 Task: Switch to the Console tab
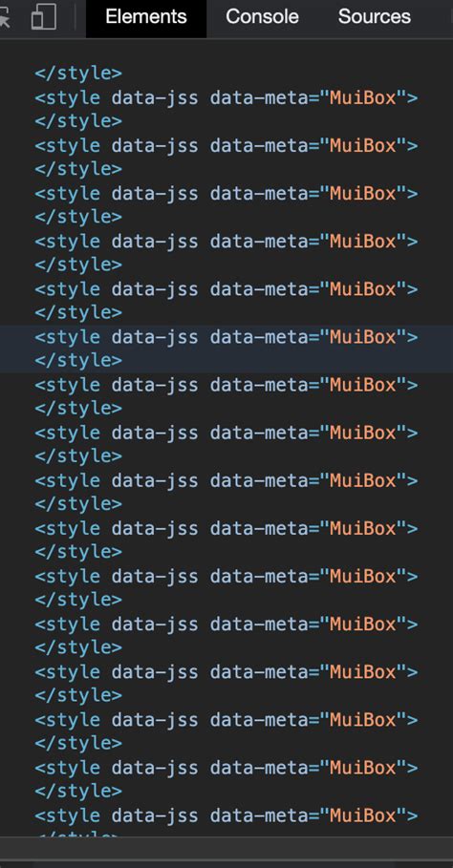click(x=262, y=16)
